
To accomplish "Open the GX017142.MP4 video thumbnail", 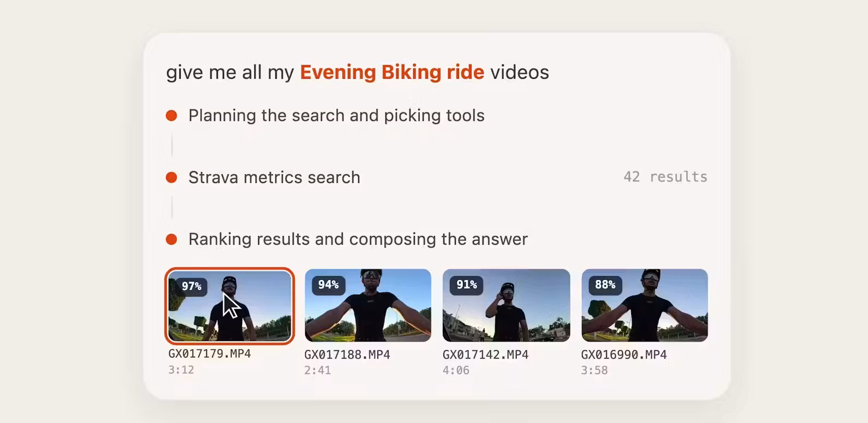I will 506,305.
